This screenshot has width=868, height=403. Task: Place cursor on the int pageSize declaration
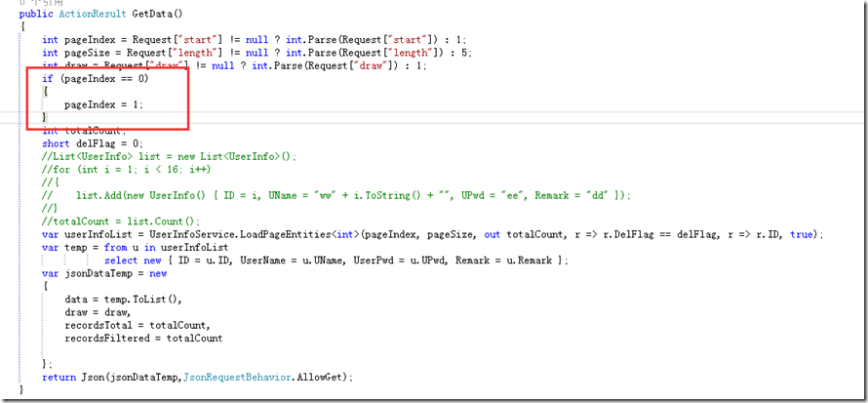[74, 53]
